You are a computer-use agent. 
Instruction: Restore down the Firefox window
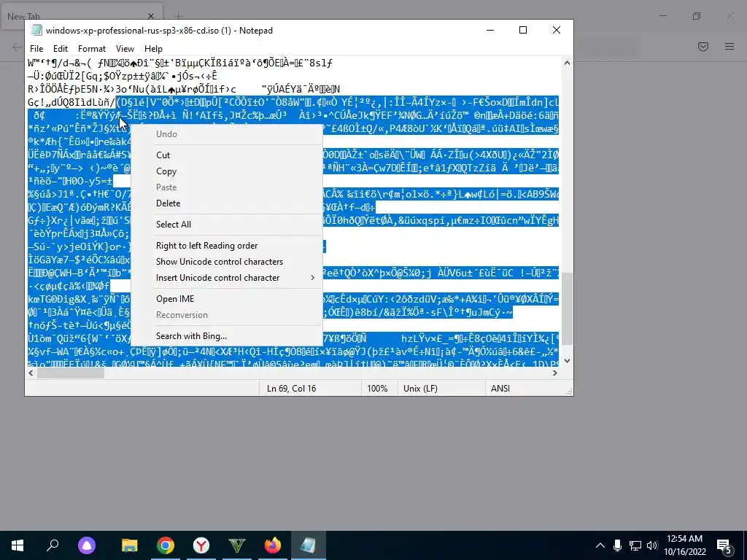pyautogui.click(x=697, y=16)
